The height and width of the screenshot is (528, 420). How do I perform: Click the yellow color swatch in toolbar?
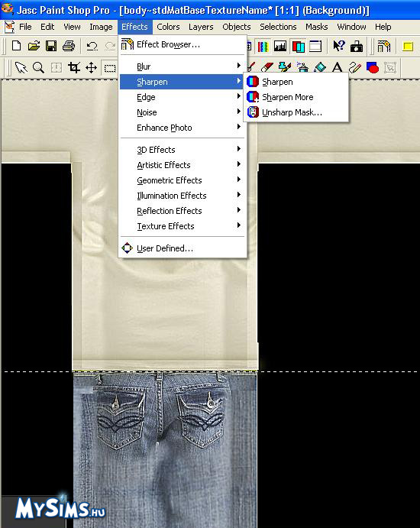[408, 46]
